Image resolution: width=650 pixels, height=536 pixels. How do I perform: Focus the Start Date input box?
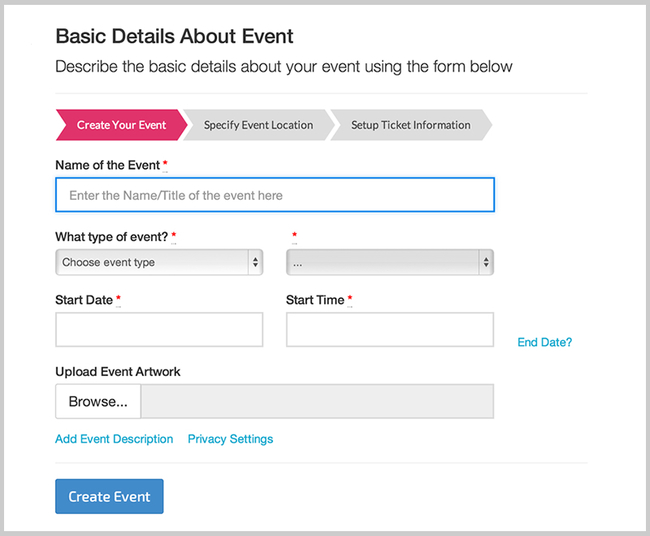pyautogui.click(x=159, y=330)
